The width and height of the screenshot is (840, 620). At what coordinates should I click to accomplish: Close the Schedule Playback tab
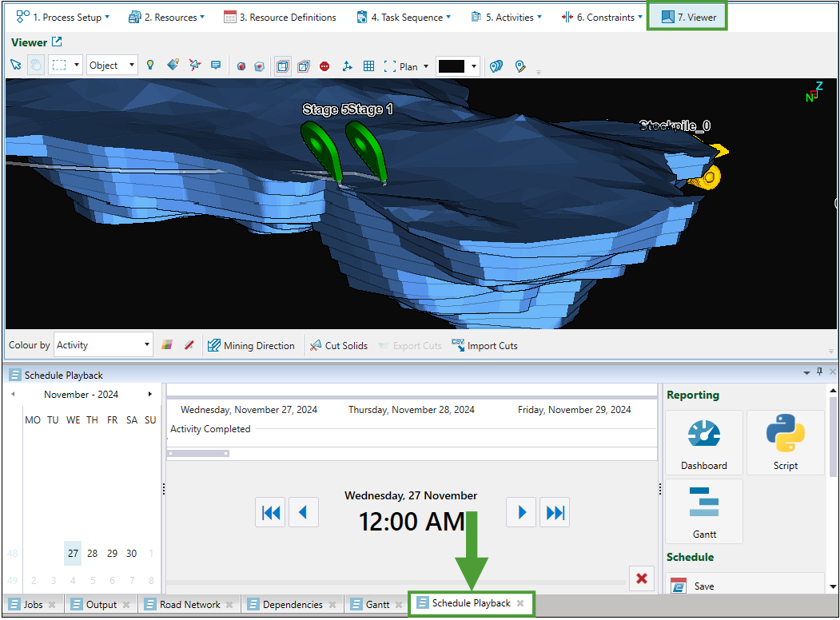pos(520,603)
